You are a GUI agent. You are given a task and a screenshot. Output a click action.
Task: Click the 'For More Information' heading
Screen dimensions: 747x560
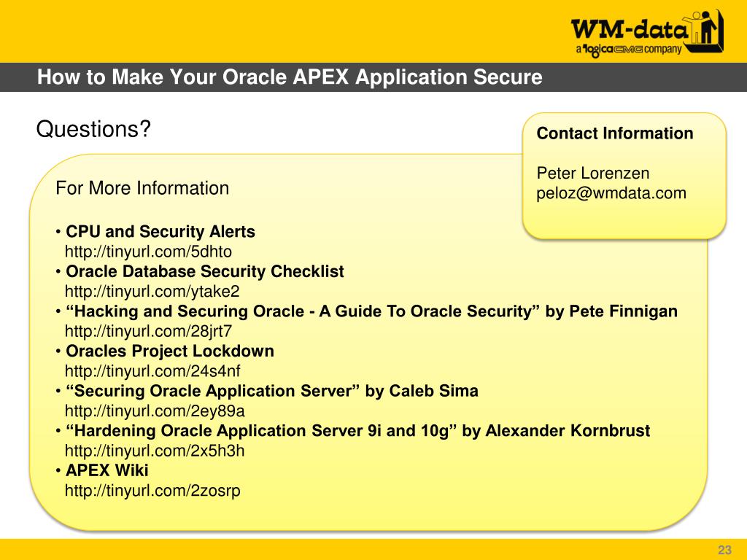[142, 188]
